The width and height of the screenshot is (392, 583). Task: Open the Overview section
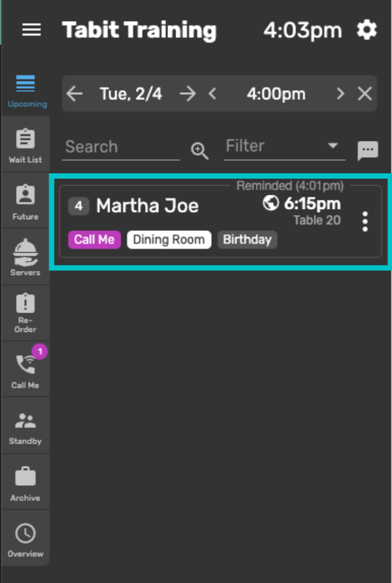point(26,538)
